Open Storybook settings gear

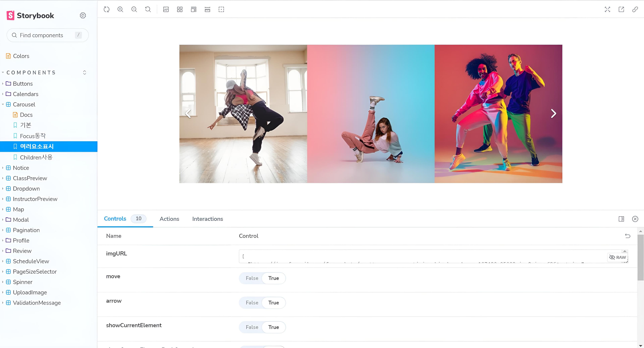pyautogui.click(x=83, y=15)
